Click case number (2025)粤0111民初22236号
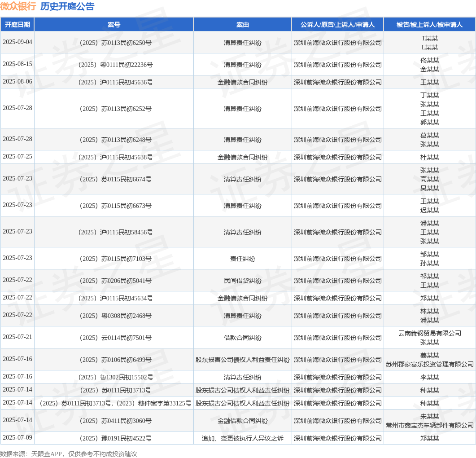The width and height of the screenshot is (476, 458). [115, 65]
